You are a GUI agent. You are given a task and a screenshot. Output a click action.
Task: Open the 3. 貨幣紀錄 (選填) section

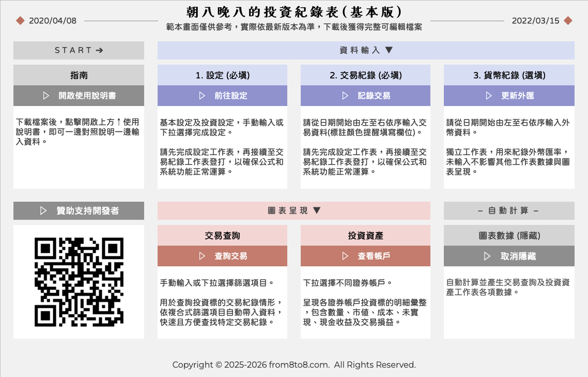(x=509, y=75)
